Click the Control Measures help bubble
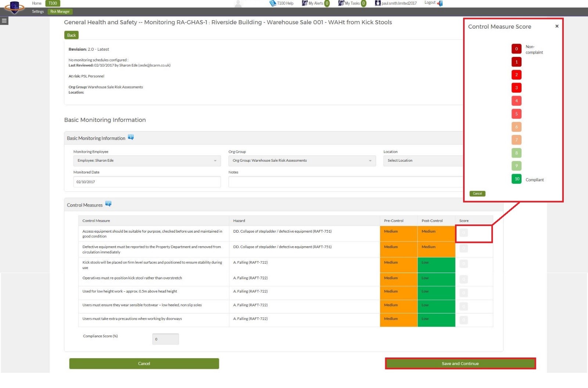The width and height of the screenshot is (588, 388). click(108, 204)
